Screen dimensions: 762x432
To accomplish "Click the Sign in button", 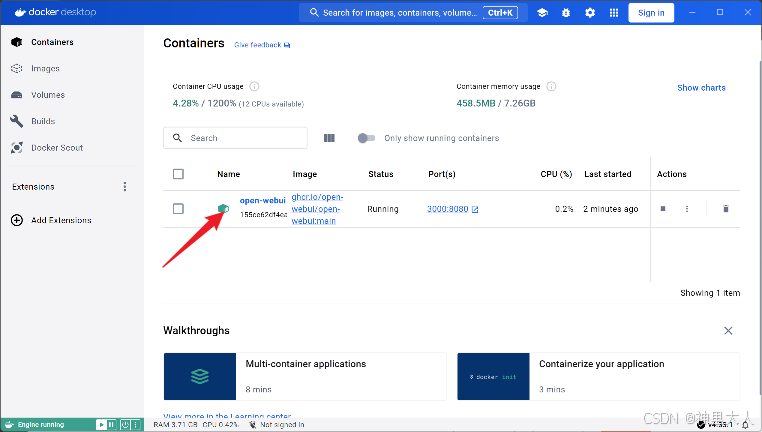I will click(x=651, y=13).
